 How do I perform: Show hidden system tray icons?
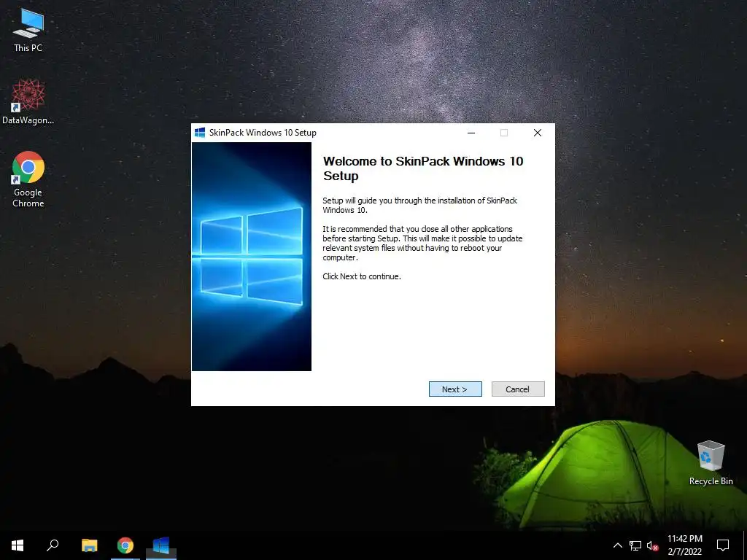617,545
